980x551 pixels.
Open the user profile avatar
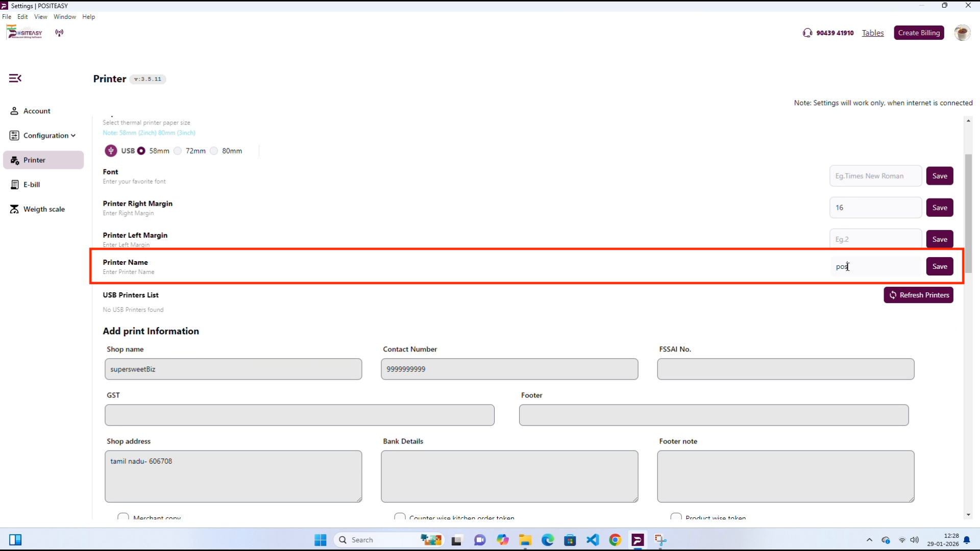[x=962, y=33]
